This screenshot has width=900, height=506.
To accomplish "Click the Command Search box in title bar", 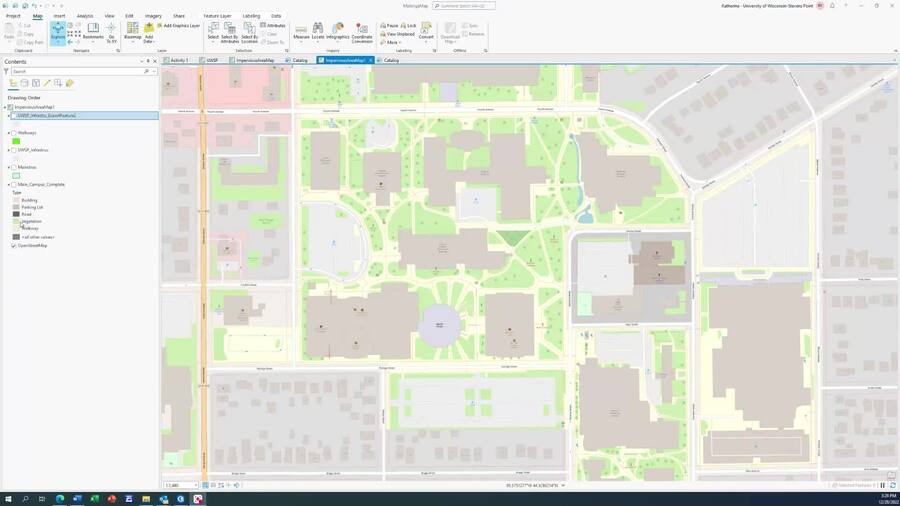I will [x=464, y=6].
